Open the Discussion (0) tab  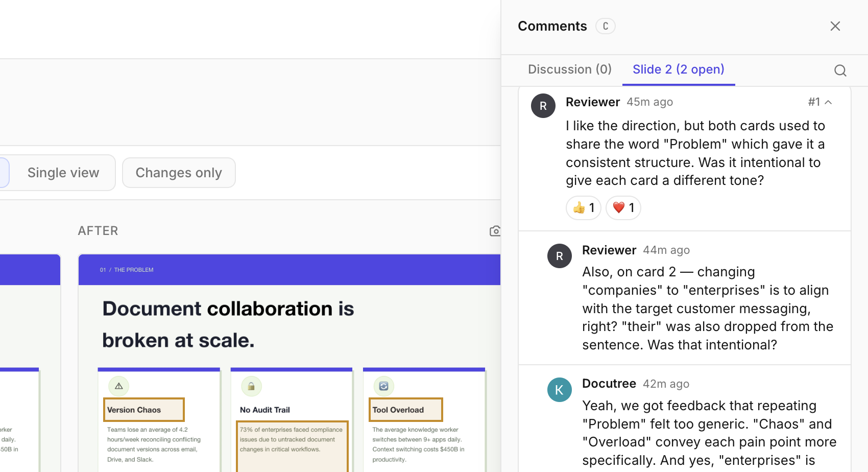569,69
